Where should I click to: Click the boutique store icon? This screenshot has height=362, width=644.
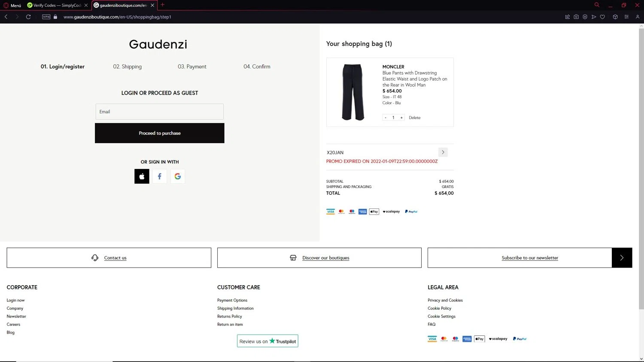point(293,258)
